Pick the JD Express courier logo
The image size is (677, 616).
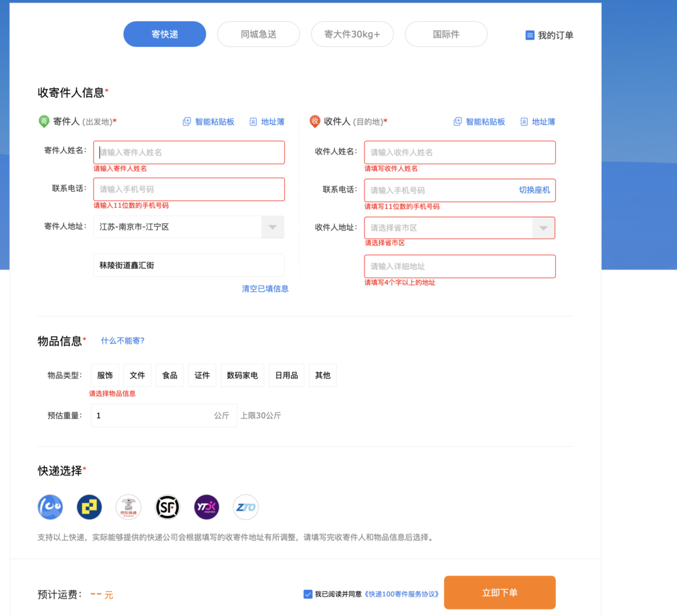click(x=128, y=507)
